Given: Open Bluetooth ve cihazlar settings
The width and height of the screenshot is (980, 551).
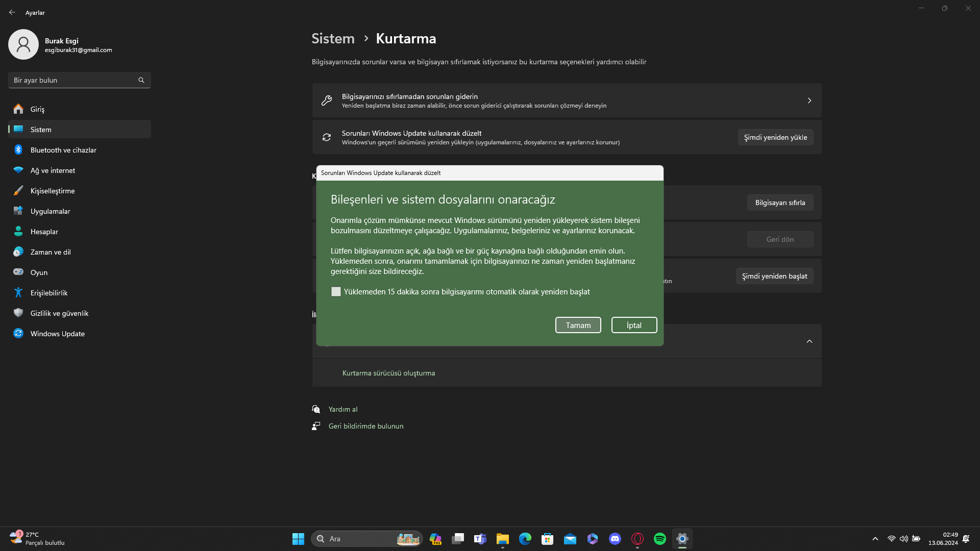Looking at the screenshot, I should (63, 150).
